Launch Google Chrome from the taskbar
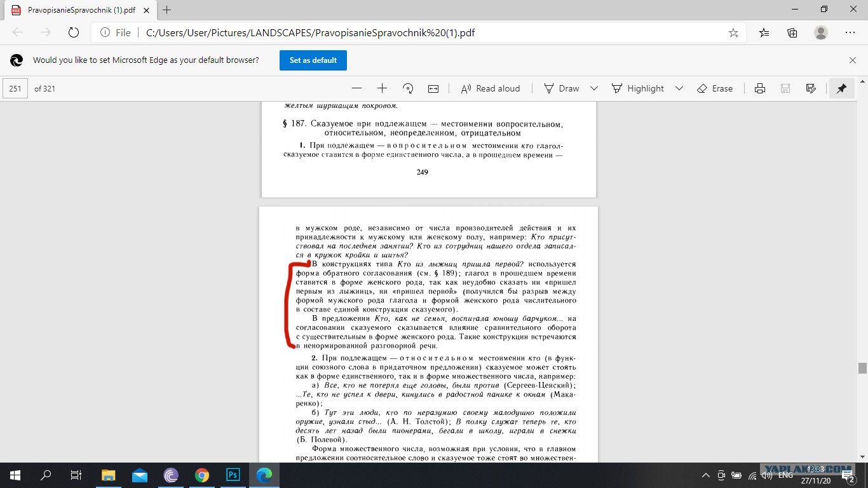This screenshot has height=488, width=868. [x=202, y=475]
